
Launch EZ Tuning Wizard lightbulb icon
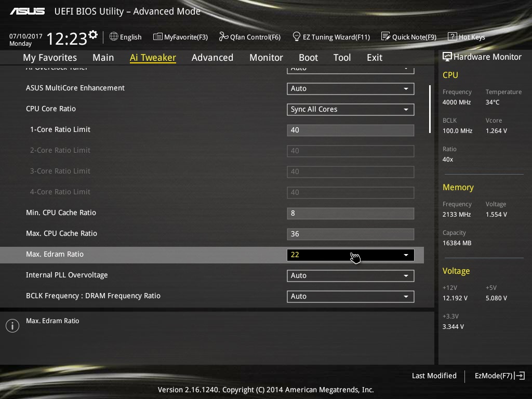(296, 36)
